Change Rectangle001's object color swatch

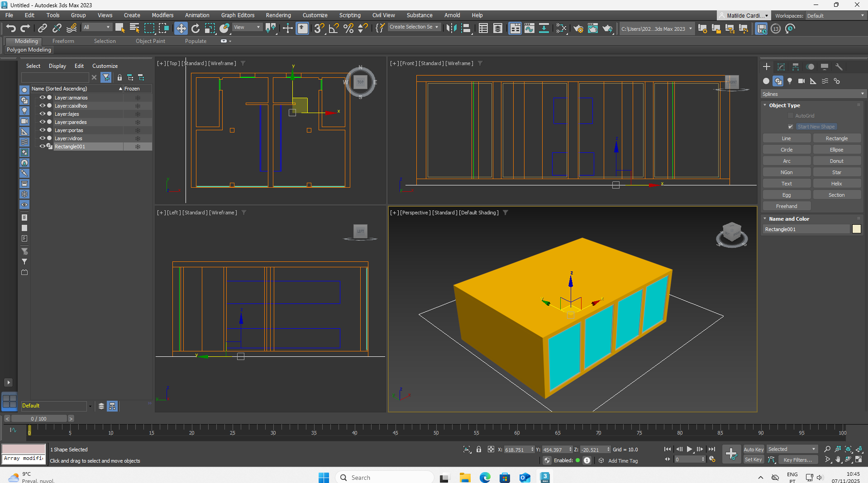point(856,229)
